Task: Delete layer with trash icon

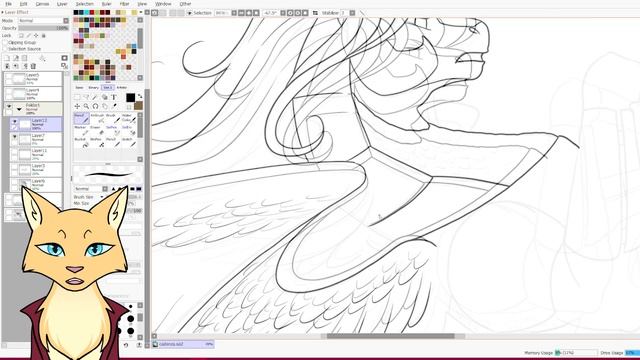Action: [33, 66]
